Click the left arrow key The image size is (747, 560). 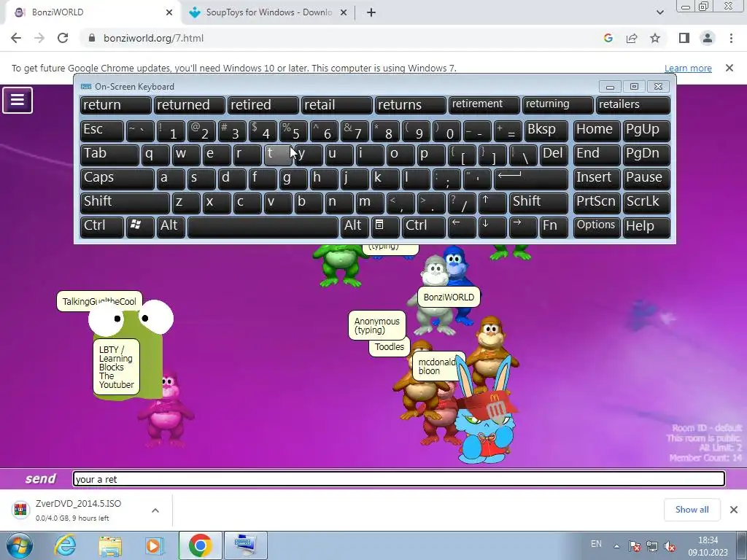[x=462, y=227]
